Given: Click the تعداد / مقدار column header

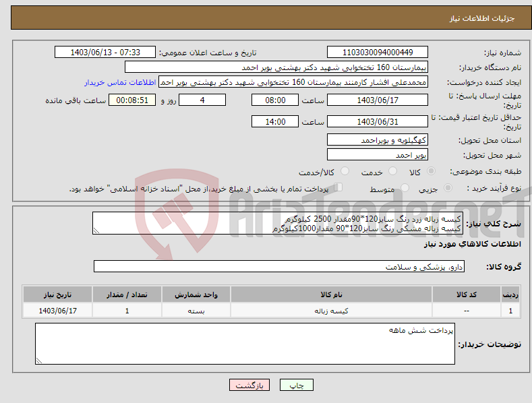Looking at the screenshot, I should click(x=127, y=294).
